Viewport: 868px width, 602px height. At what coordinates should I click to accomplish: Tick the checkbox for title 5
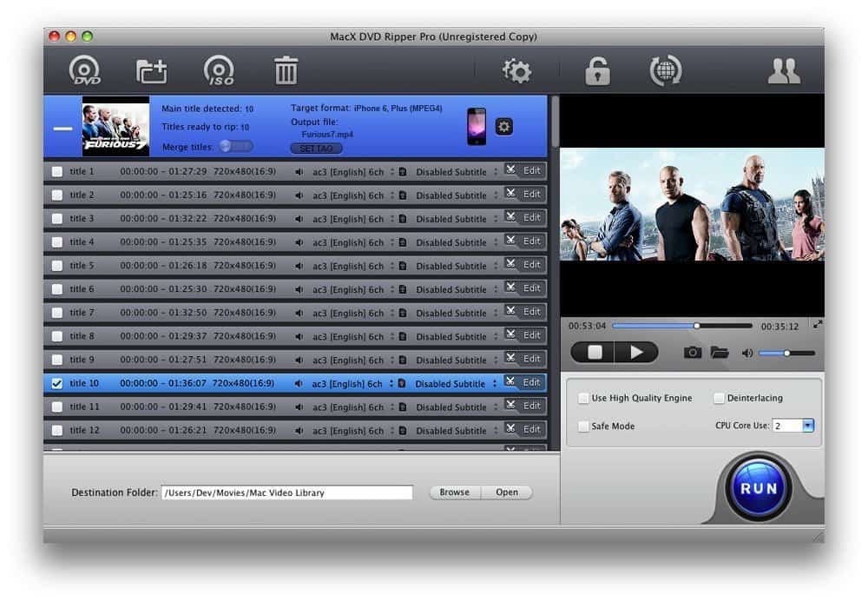tap(57, 266)
